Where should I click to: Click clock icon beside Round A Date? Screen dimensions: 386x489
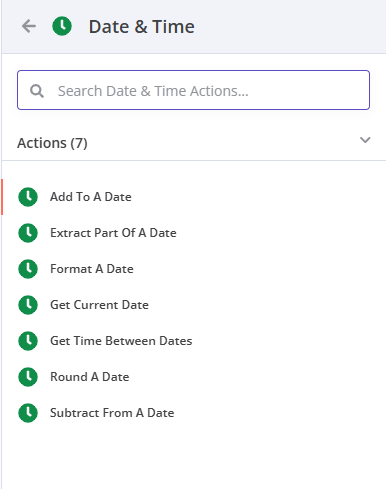[x=28, y=377]
